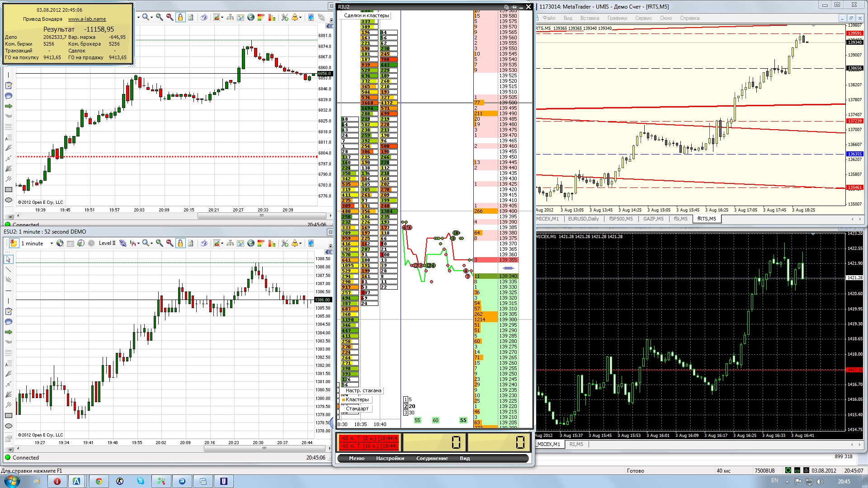
Task: Open the www.a-lab.name link
Action: pos(87,19)
